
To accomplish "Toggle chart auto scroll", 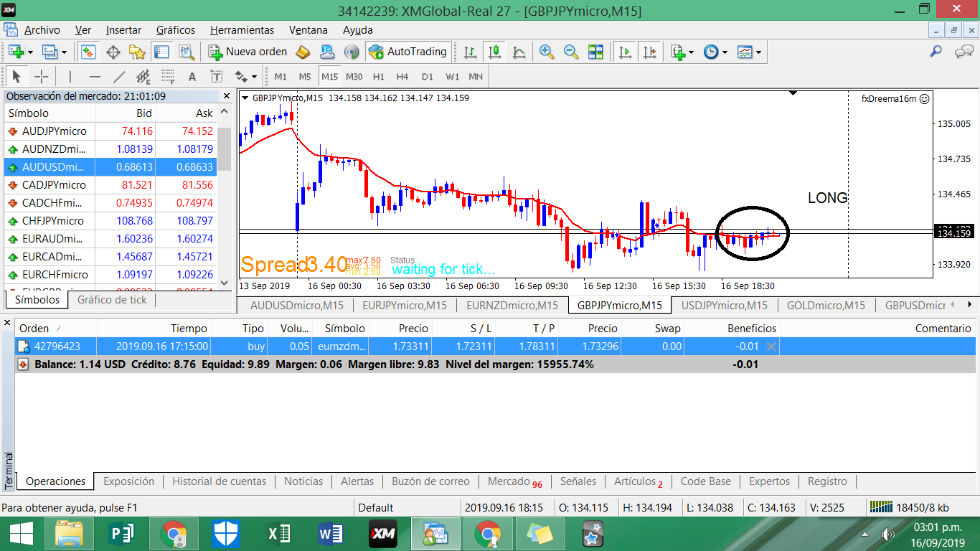I will tap(625, 52).
